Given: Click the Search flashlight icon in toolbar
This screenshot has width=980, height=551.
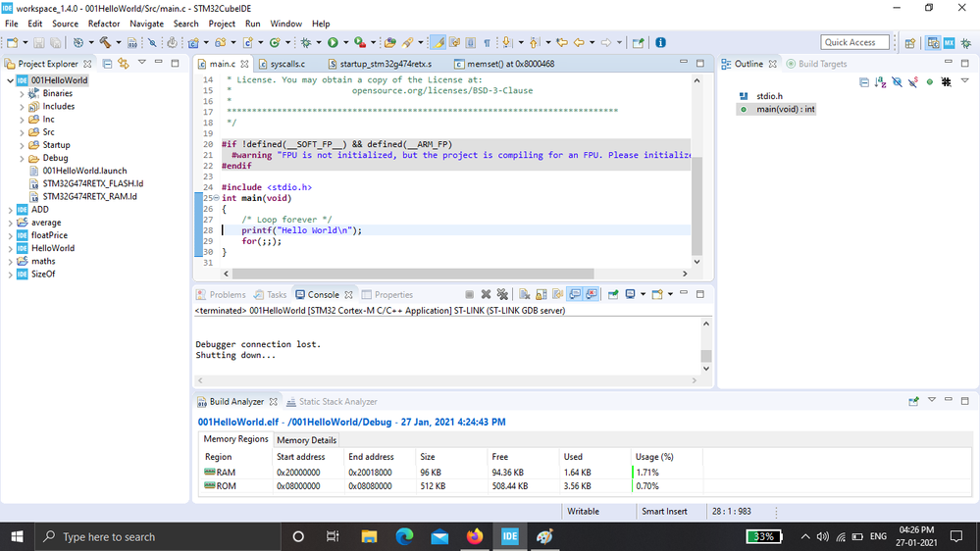Looking at the screenshot, I should (407, 42).
